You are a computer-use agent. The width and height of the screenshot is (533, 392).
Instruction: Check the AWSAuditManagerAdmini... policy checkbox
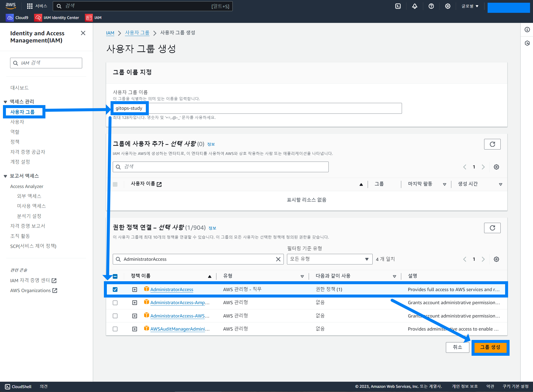click(x=115, y=329)
